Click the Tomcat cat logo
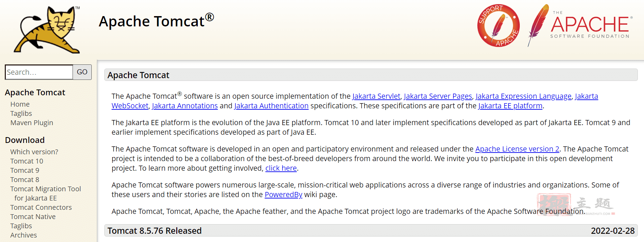The image size is (644, 242). tap(47, 29)
